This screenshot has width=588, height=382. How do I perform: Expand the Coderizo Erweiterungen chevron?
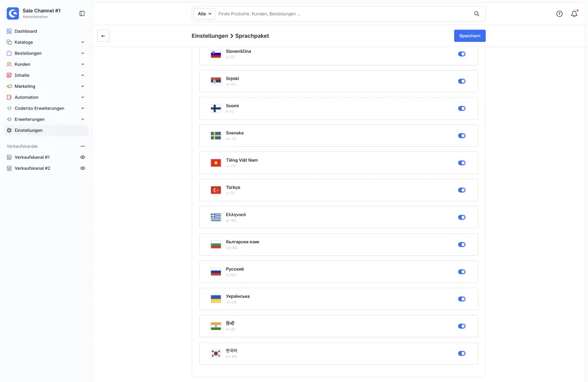click(83, 108)
